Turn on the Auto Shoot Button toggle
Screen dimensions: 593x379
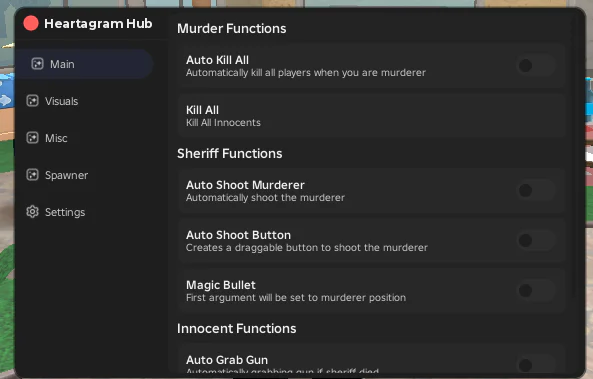[x=536, y=241]
